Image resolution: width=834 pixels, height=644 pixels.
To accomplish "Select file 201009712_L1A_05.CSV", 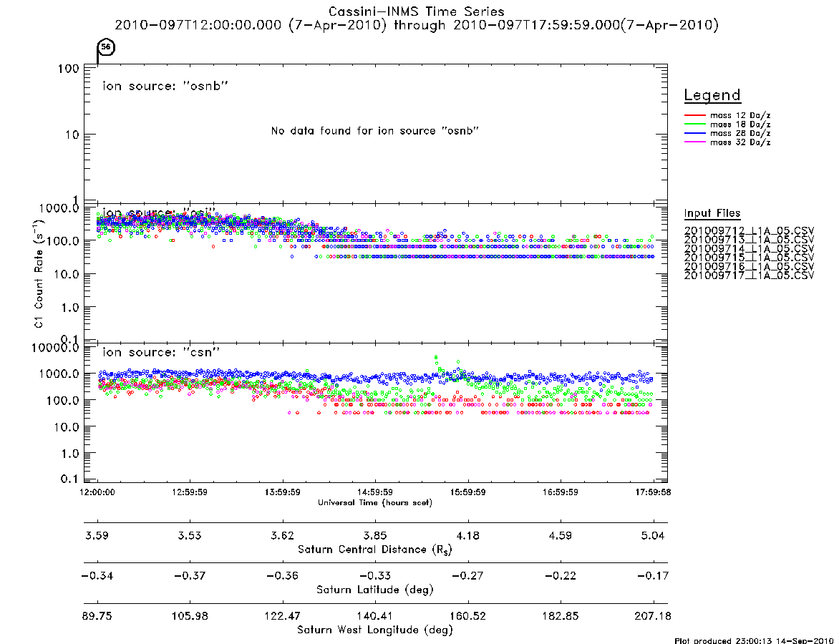I will coord(749,231).
